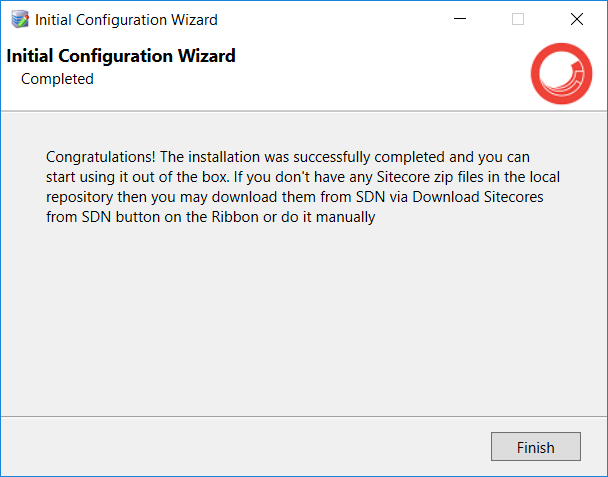This screenshot has height=477, width=608.
Task: Click empty gray area below the message
Action: coord(302,318)
